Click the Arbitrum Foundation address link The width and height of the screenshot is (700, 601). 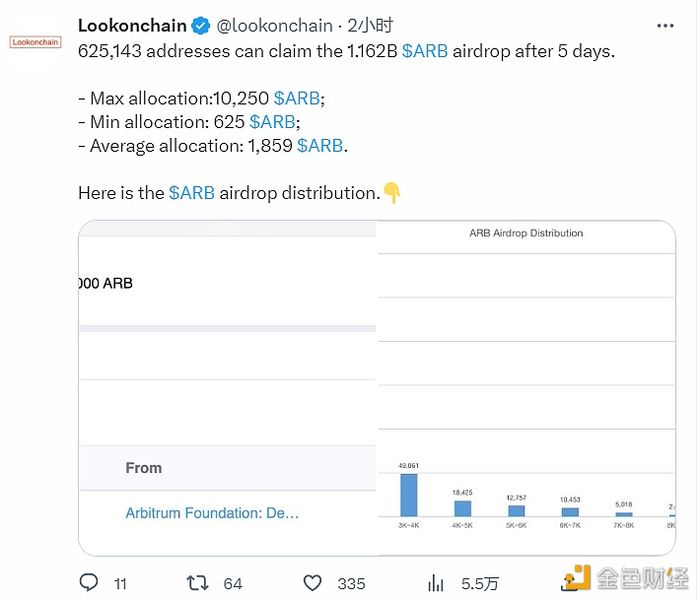tap(212, 512)
